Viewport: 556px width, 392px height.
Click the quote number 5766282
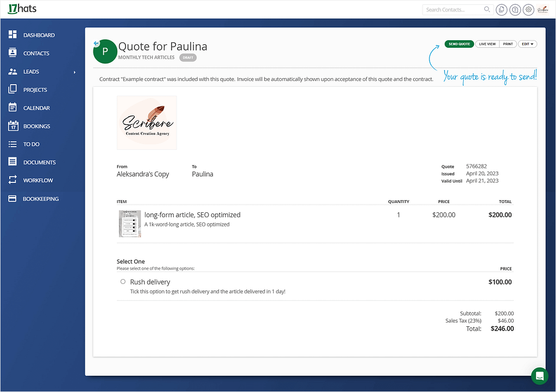point(476,166)
